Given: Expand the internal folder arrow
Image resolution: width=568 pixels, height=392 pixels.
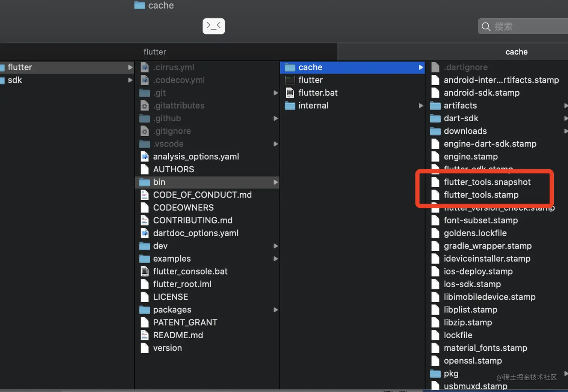Looking at the screenshot, I should 421,106.
